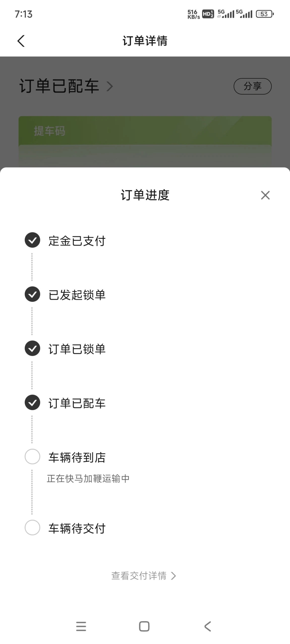
Task: Select the 已发起锁单 checkmark circle
Action: (32, 294)
